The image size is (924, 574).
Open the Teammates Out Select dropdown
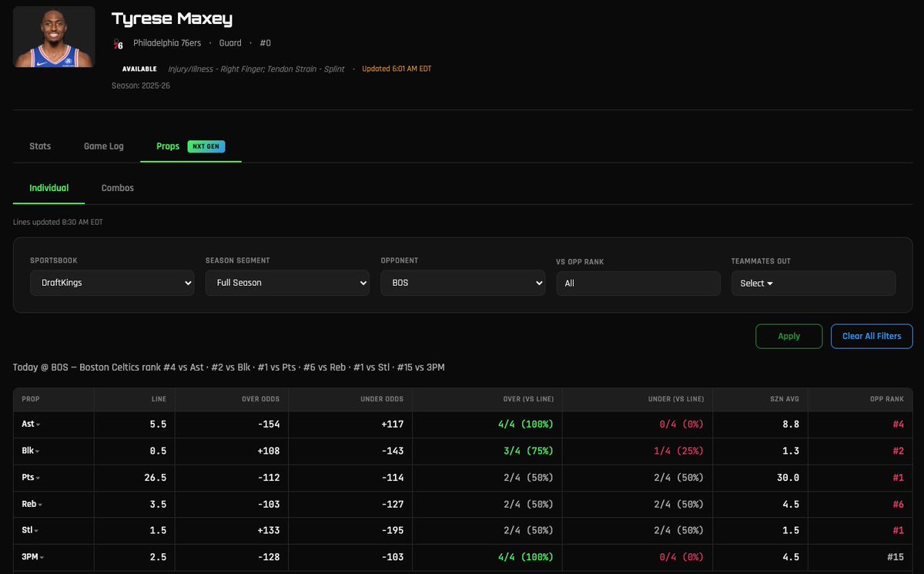pyautogui.click(x=813, y=283)
